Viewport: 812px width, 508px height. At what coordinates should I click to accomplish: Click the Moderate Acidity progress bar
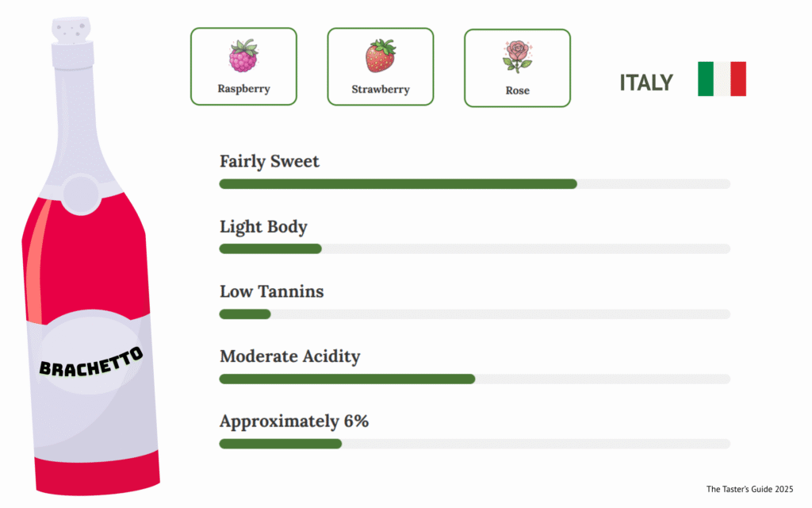coord(474,379)
